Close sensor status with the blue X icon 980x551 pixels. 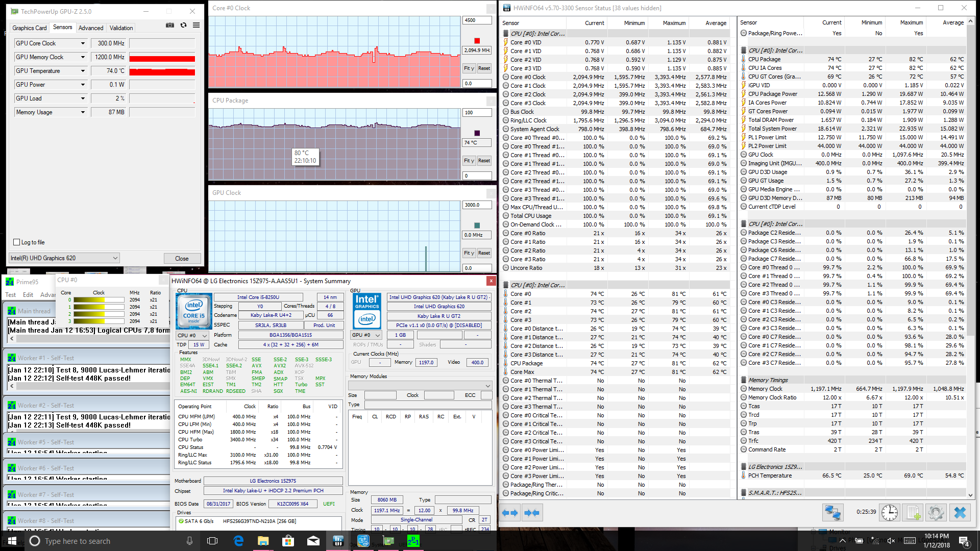(x=960, y=512)
